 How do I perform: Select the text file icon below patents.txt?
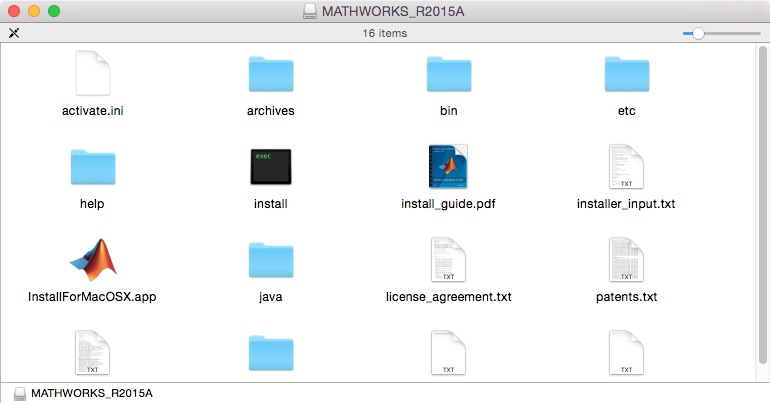point(626,352)
